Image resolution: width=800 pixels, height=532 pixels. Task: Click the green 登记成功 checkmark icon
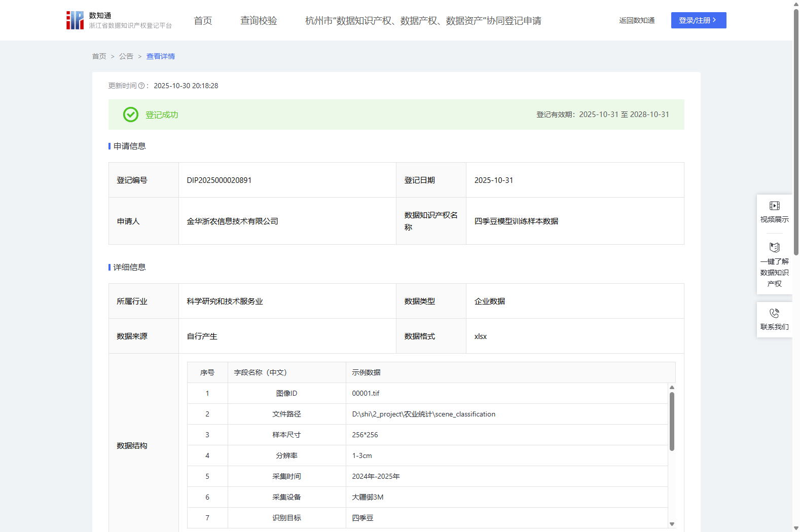131,115
